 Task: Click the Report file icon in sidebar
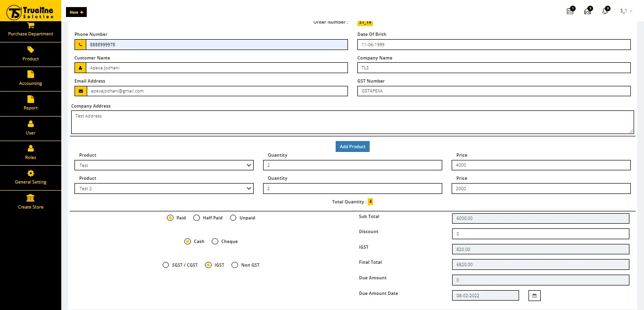tap(31, 99)
